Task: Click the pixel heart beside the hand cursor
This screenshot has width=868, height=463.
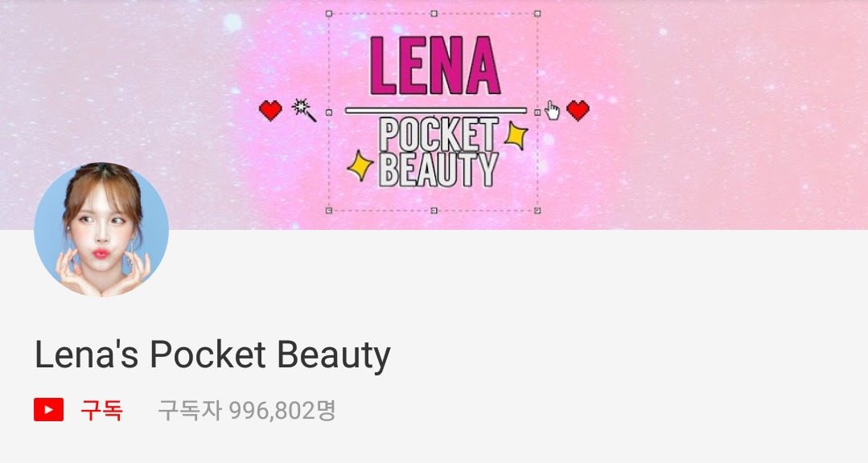Action: (578, 111)
